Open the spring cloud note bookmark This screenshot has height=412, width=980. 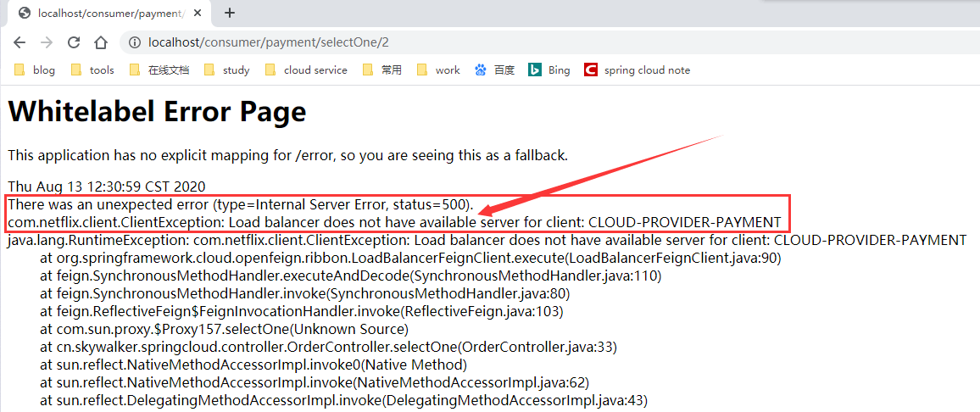638,70
